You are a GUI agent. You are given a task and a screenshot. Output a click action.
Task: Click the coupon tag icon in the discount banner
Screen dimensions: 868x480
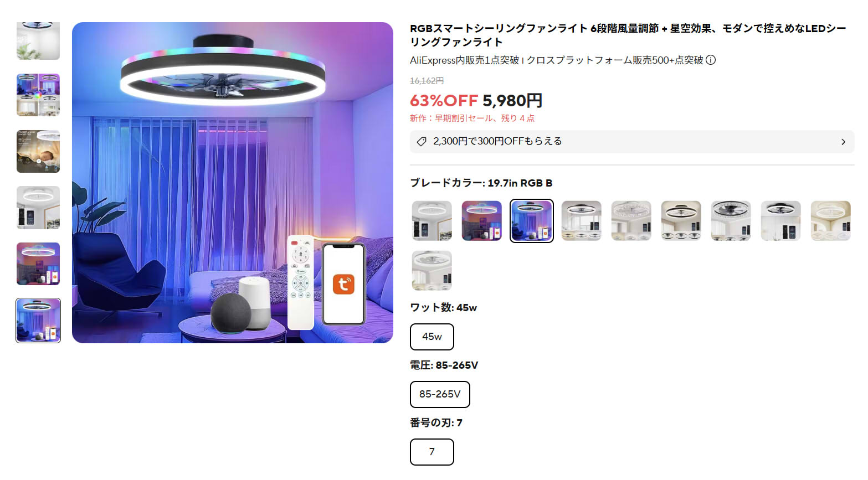[422, 142]
